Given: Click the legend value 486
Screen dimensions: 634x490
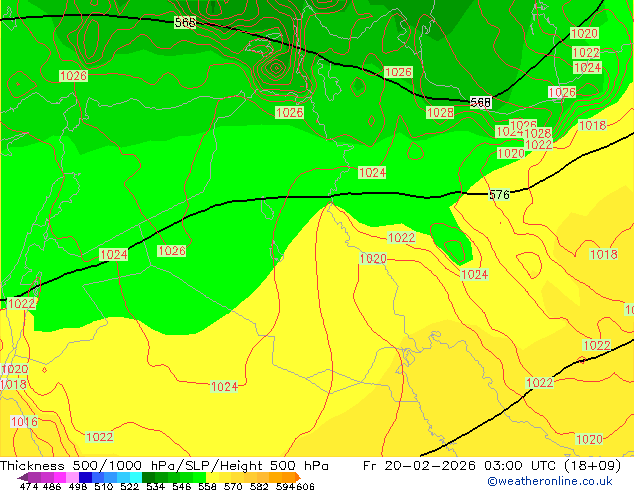Looking at the screenshot, I should pos(52,486).
